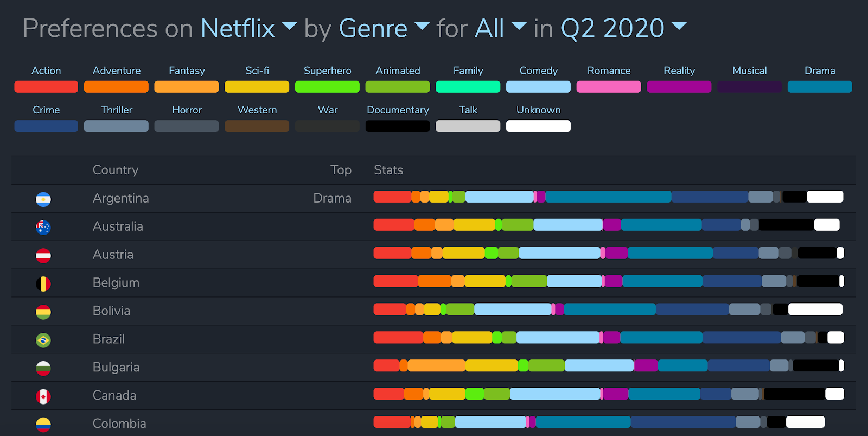This screenshot has height=436, width=868.
Task: Select the Fantasy genre swatch
Action: 187,87
